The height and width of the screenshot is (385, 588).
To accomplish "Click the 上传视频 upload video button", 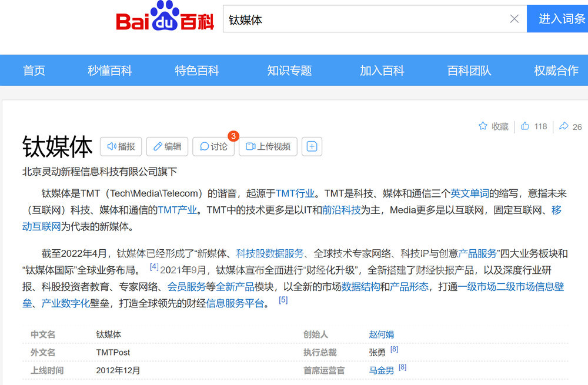I will pyautogui.click(x=268, y=146).
